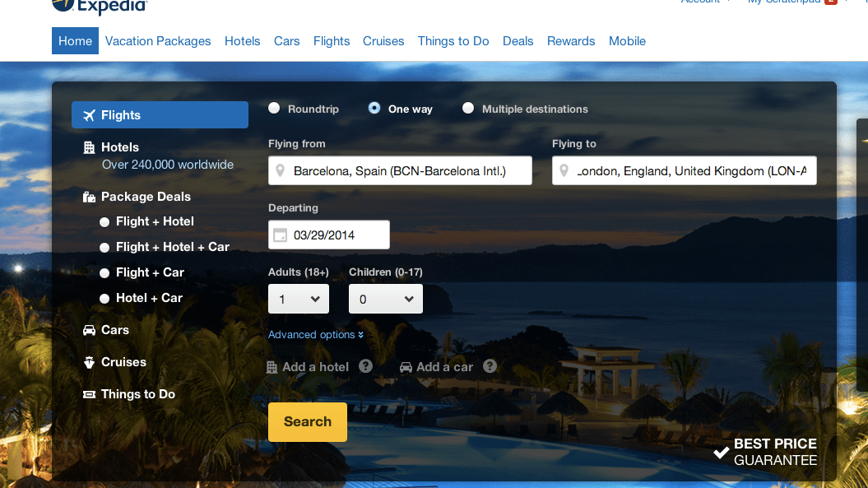Click the building icon next to Hotels
This screenshot has width=868, height=488.
pos(89,146)
